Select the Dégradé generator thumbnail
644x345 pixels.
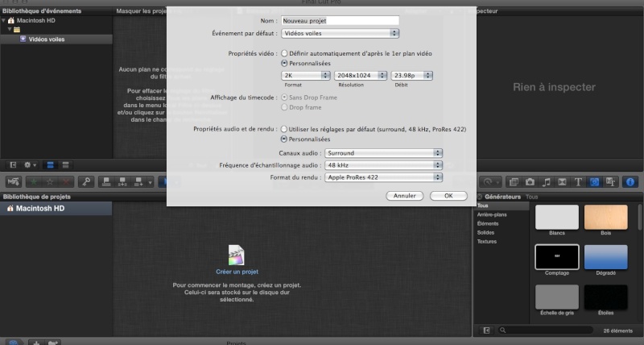605,258
